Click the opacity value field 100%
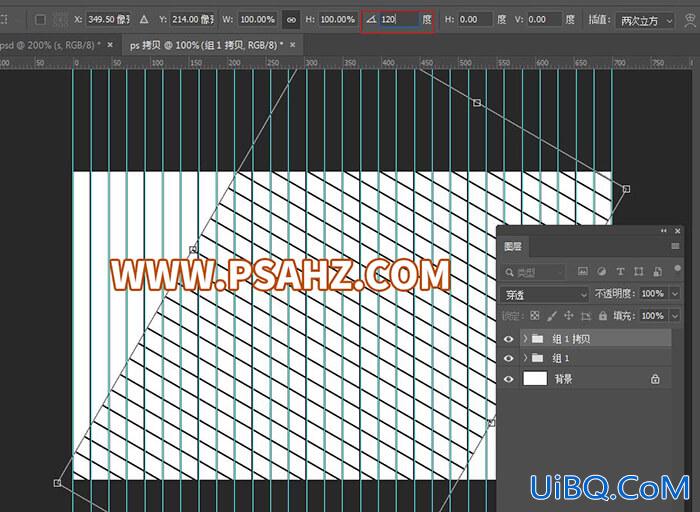 pyautogui.click(x=653, y=294)
